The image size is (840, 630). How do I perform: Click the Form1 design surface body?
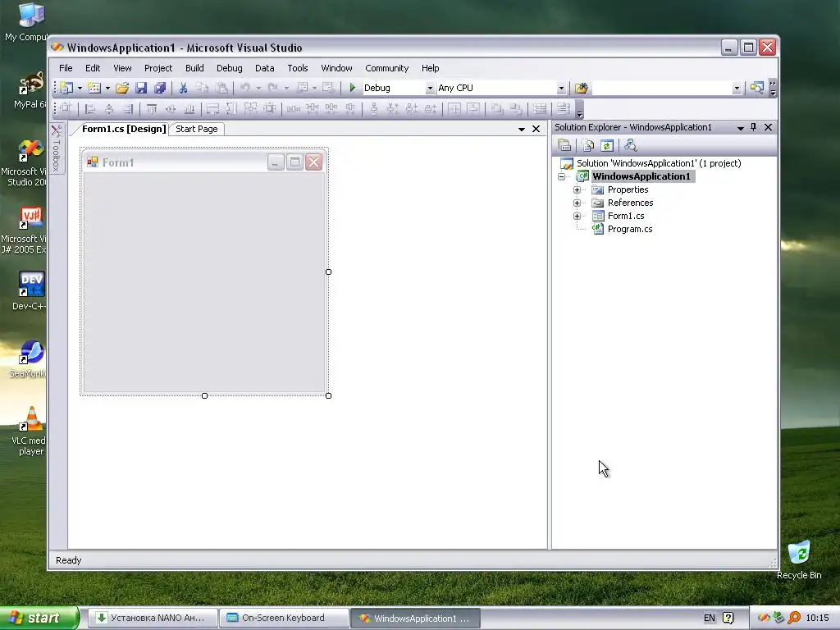[204, 282]
